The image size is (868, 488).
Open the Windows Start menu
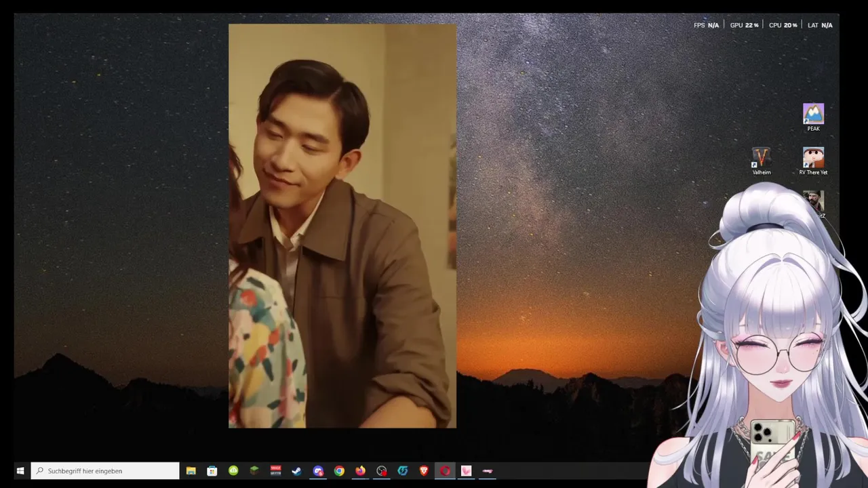(x=20, y=471)
